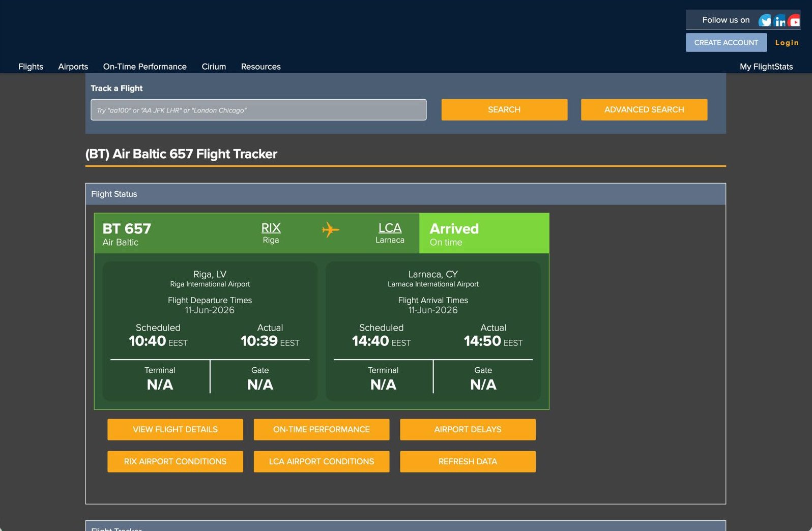
Task: Open the Cirium menu
Action: (214, 67)
